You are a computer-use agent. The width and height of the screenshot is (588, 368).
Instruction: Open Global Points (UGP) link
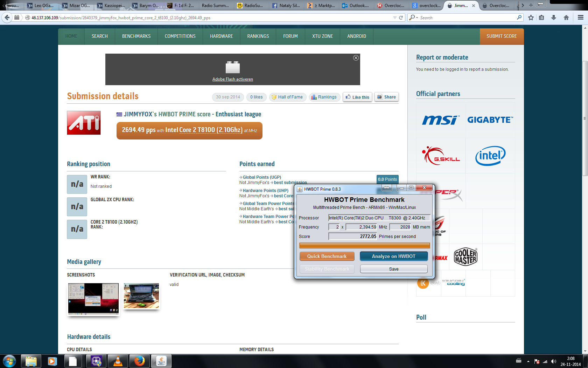[x=262, y=177]
